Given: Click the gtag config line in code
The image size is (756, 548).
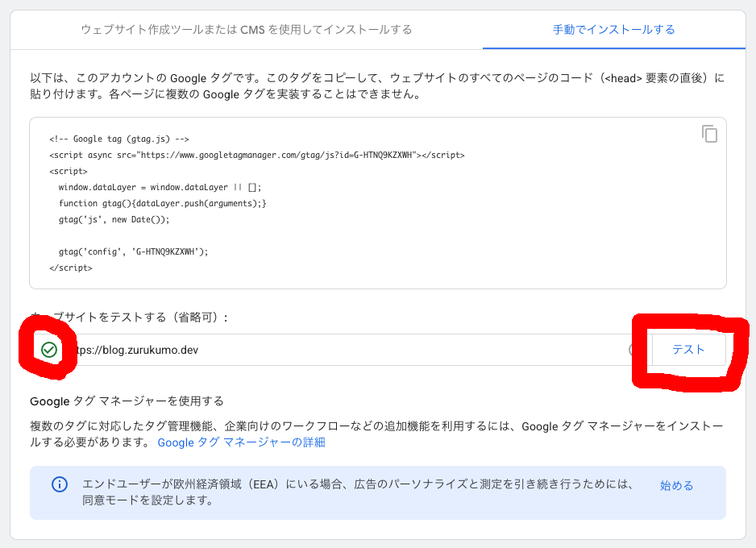Looking at the screenshot, I should [x=134, y=251].
